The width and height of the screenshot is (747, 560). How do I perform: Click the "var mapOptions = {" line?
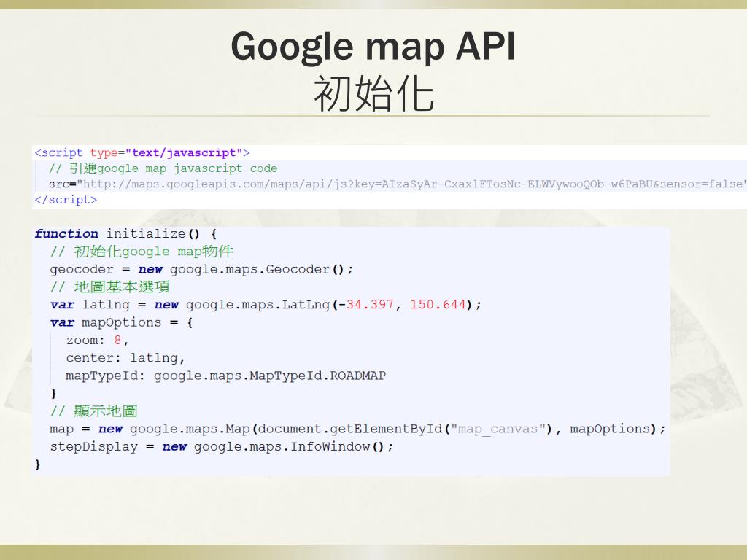coord(122,323)
